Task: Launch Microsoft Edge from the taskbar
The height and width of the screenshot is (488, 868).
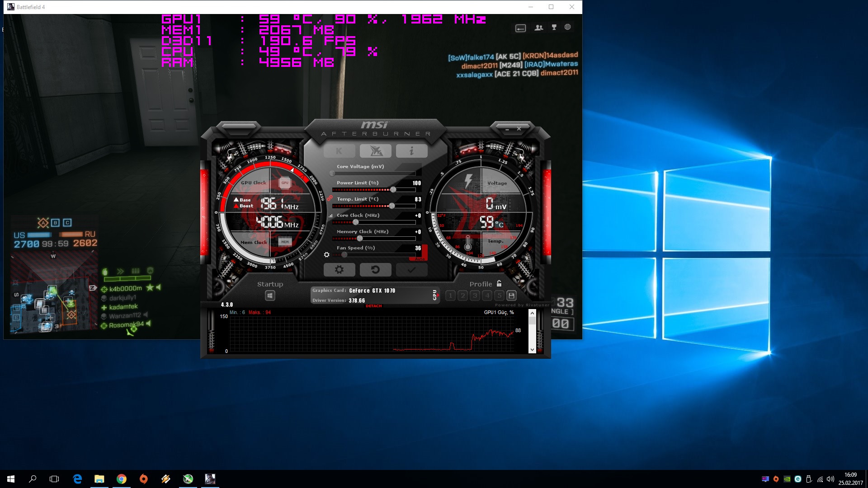Action: click(x=77, y=479)
